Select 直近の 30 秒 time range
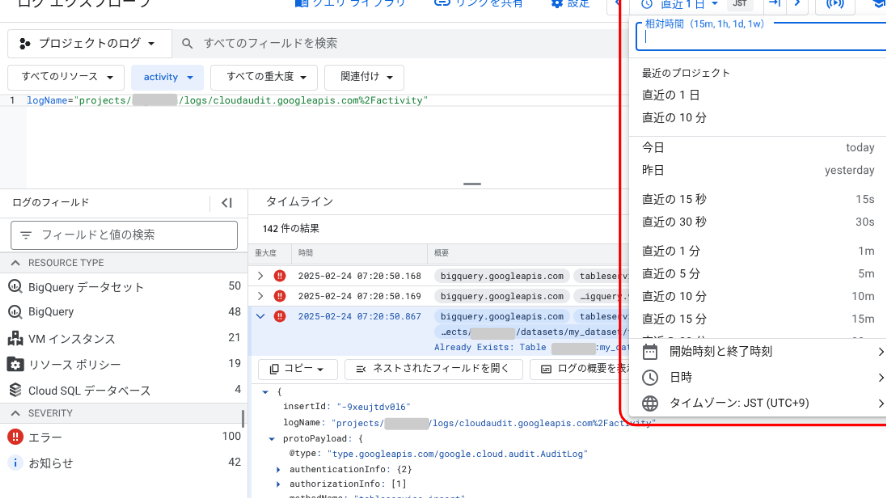The height and width of the screenshot is (498, 886). point(757,222)
